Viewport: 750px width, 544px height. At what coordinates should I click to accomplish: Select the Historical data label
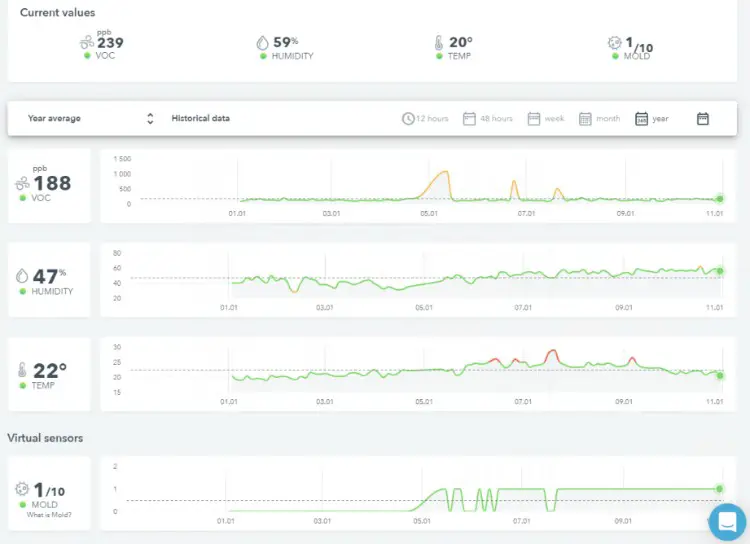click(200, 118)
